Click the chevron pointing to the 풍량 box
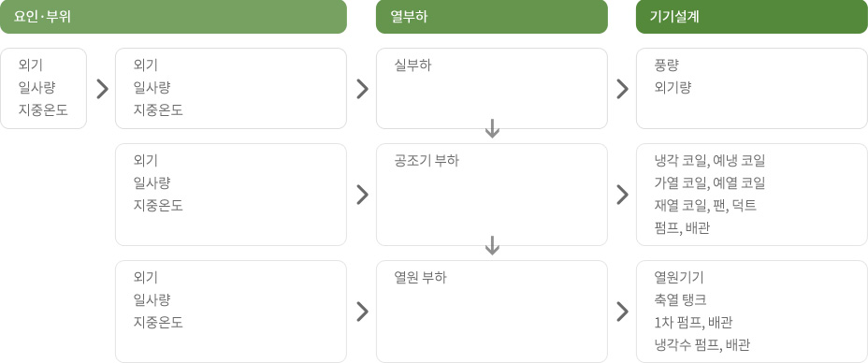The width and height of the screenshot is (868, 363). 623,89
